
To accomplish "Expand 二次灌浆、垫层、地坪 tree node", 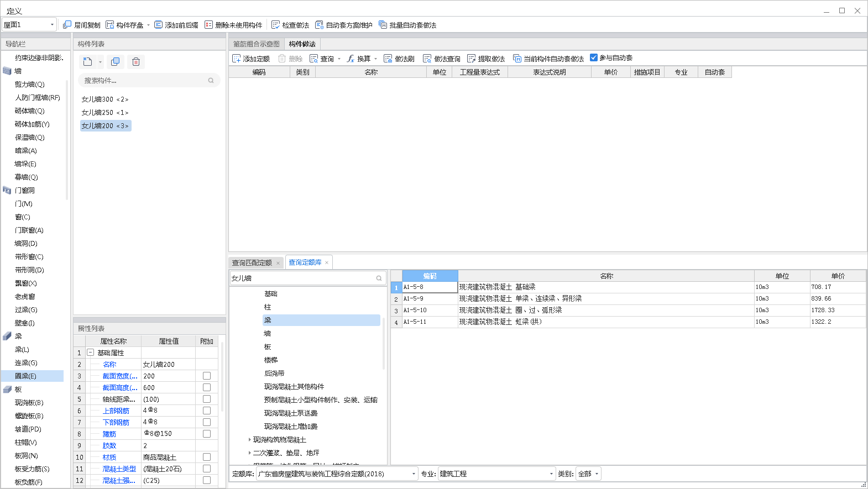I will (x=249, y=453).
